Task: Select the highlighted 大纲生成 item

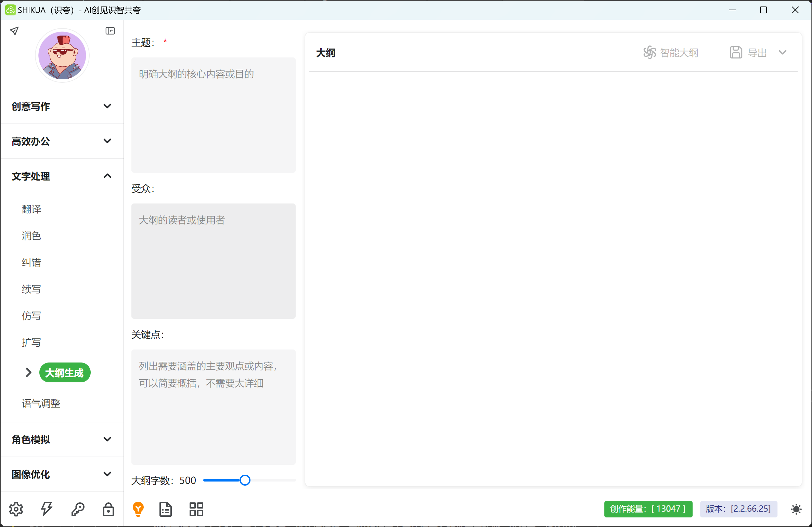Action: pyautogui.click(x=65, y=372)
